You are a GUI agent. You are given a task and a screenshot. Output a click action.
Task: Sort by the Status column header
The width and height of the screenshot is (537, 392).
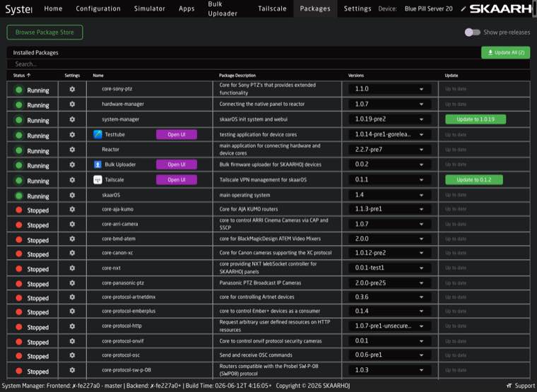(22, 76)
